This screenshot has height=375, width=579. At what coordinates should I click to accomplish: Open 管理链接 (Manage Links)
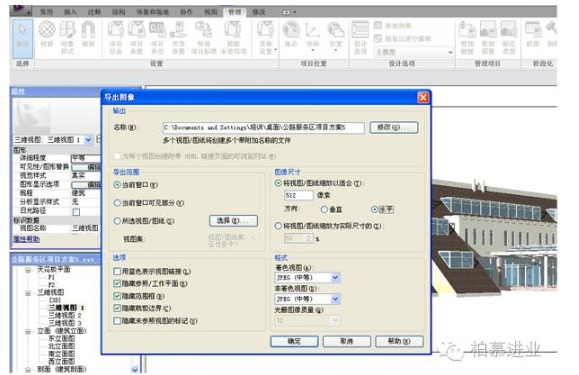click(467, 37)
